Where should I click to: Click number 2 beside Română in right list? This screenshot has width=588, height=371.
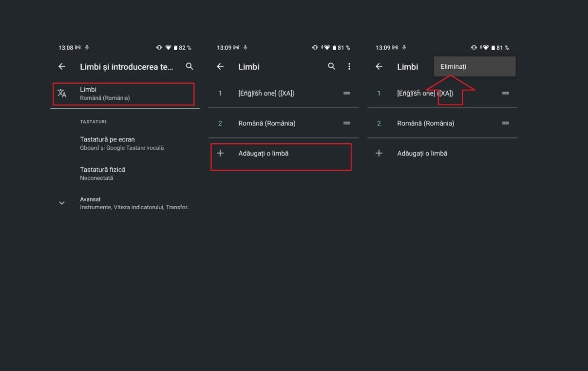coord(379,123)
